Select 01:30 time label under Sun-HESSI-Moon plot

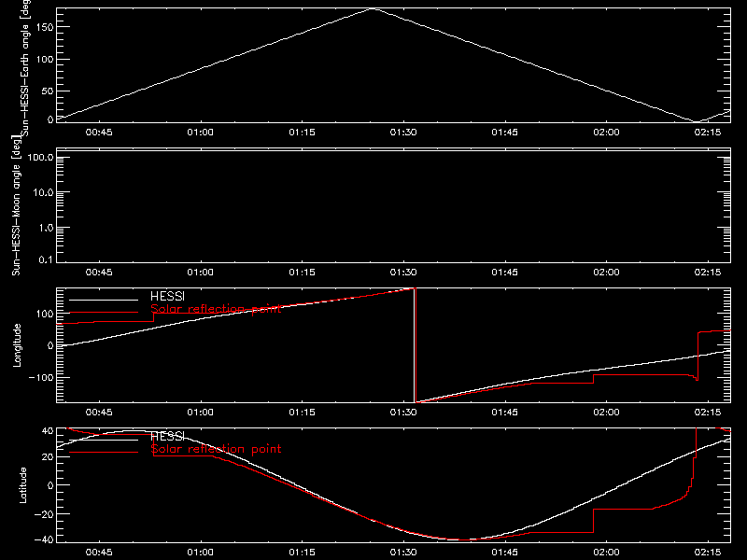coord(403,272)
